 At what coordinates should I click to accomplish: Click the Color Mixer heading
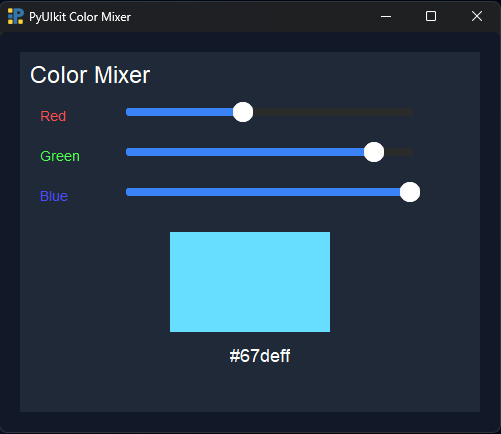click(x=90, y=75)
